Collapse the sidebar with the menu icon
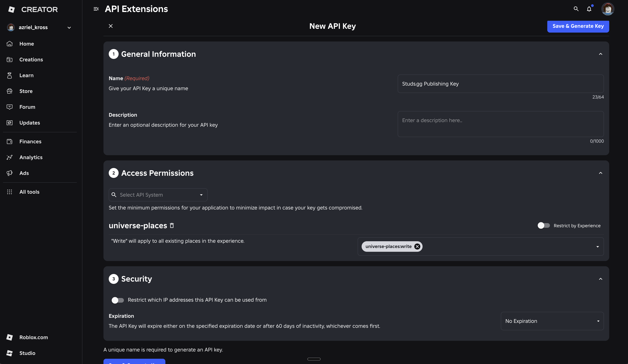 (x=96, y=9)
